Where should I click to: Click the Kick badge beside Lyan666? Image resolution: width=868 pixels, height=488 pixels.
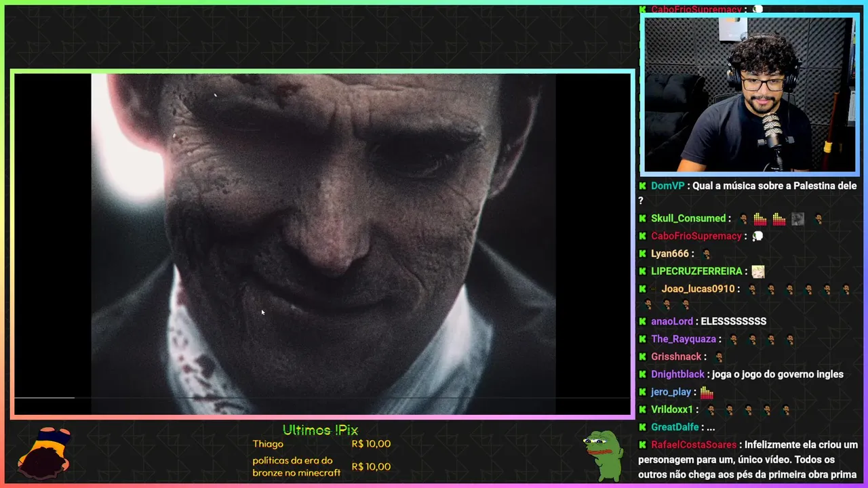pyautogui.click(x=642, y=253)
